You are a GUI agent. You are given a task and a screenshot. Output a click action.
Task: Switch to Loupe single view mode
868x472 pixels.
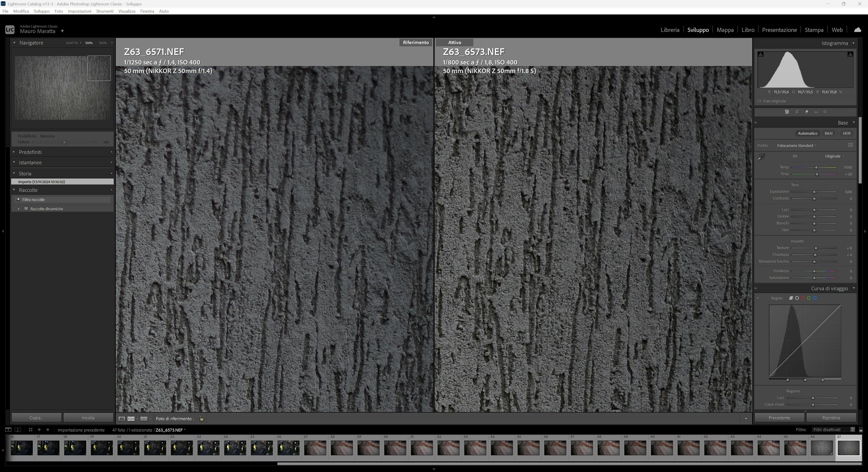(122, 419)
